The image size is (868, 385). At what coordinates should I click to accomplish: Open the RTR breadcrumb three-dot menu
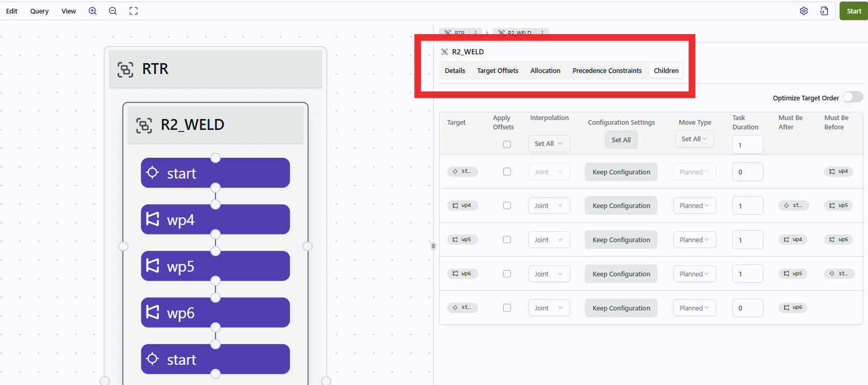click(476, 33)
